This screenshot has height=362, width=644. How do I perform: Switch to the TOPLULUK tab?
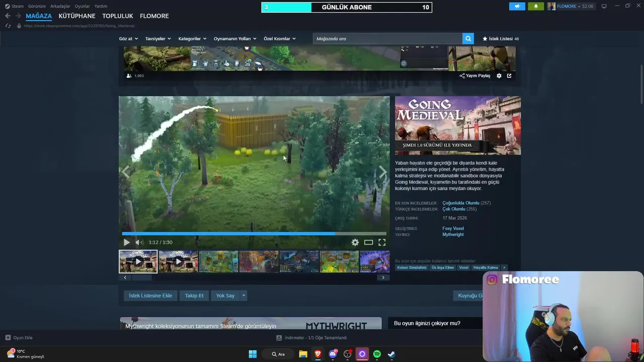118,16
